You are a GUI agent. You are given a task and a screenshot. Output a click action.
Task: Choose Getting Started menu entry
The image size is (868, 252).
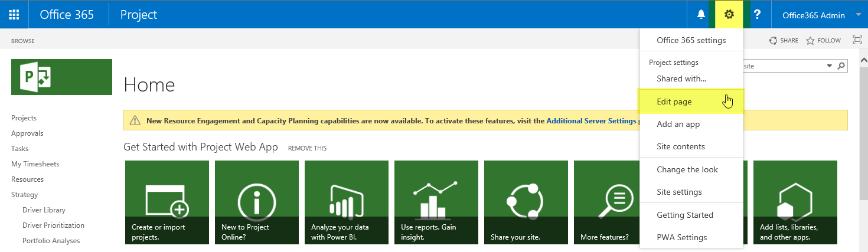coord(691,215)
